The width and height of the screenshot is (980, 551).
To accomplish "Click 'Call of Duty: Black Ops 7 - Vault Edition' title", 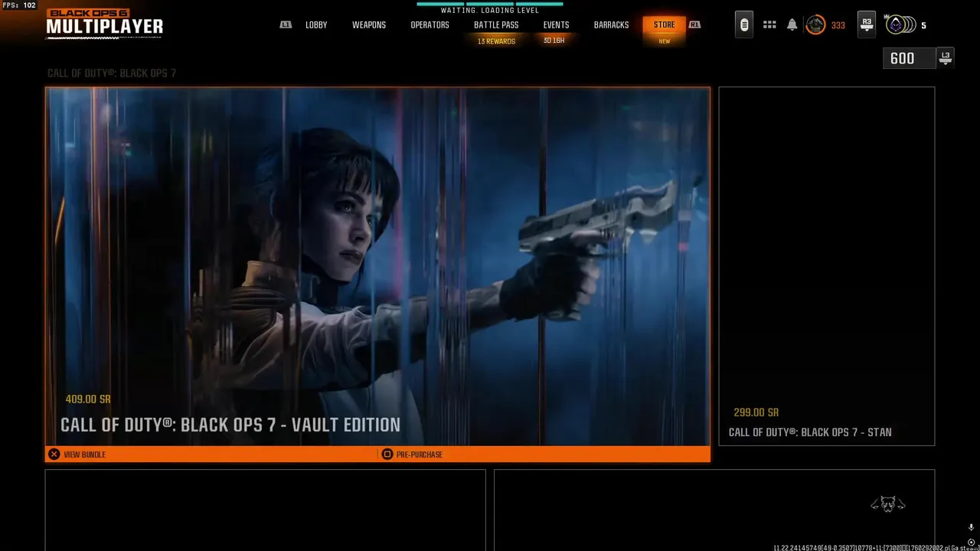I will [230, 425].
